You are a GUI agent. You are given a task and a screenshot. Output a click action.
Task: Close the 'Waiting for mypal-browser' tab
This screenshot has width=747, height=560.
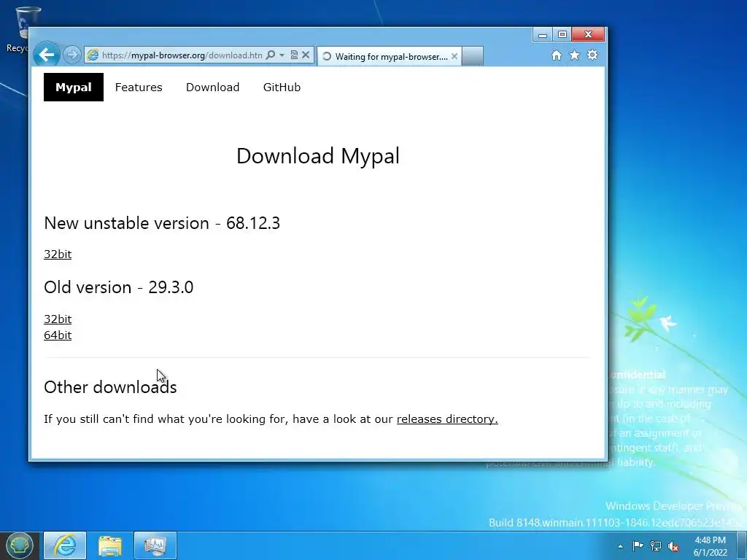(454, 56)
